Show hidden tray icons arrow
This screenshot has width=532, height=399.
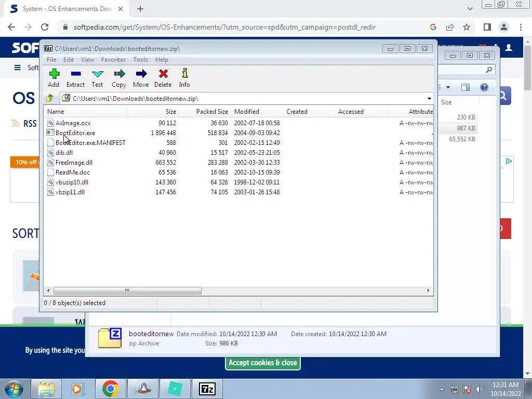click(x=442, y=389)
